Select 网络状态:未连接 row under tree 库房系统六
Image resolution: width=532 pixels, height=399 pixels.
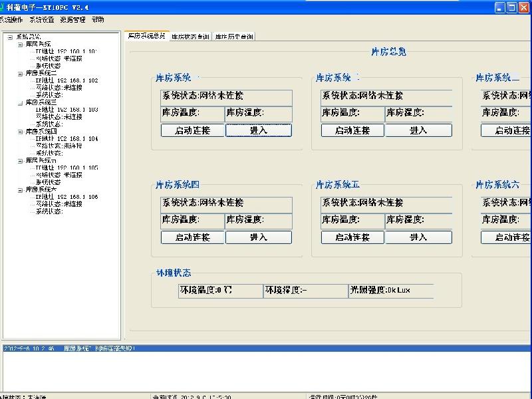point(59,204)
